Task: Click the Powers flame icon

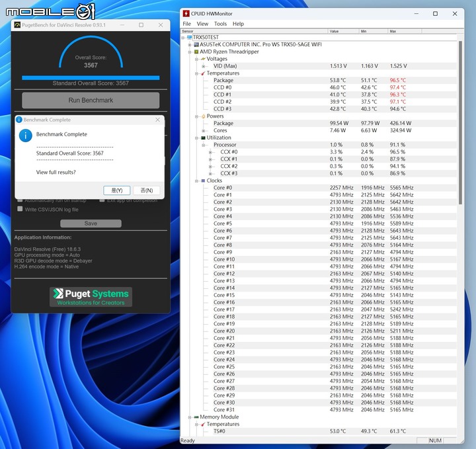Action: [203, 116]
